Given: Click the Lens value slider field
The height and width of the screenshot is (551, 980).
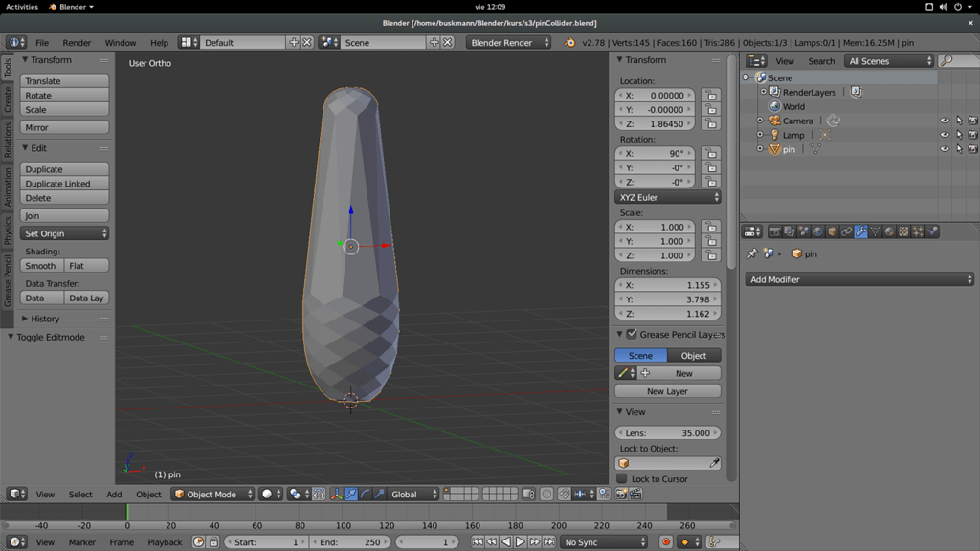Looking at the screenshot, I should click(668, 433).
